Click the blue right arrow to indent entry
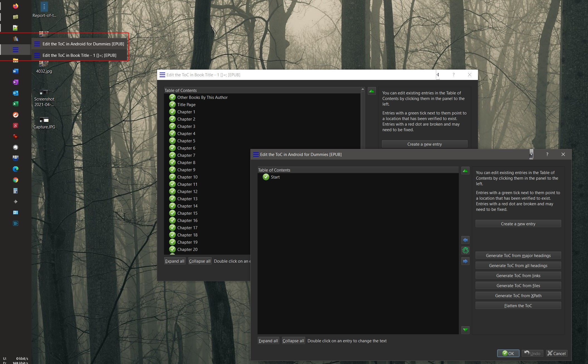Viewport: 588px width, 364px height. (465, 261)
